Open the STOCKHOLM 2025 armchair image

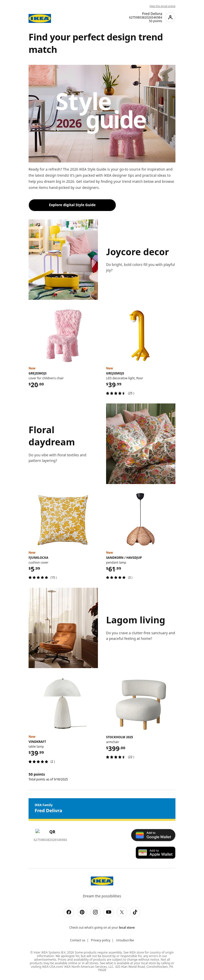[x=141, y=704]
